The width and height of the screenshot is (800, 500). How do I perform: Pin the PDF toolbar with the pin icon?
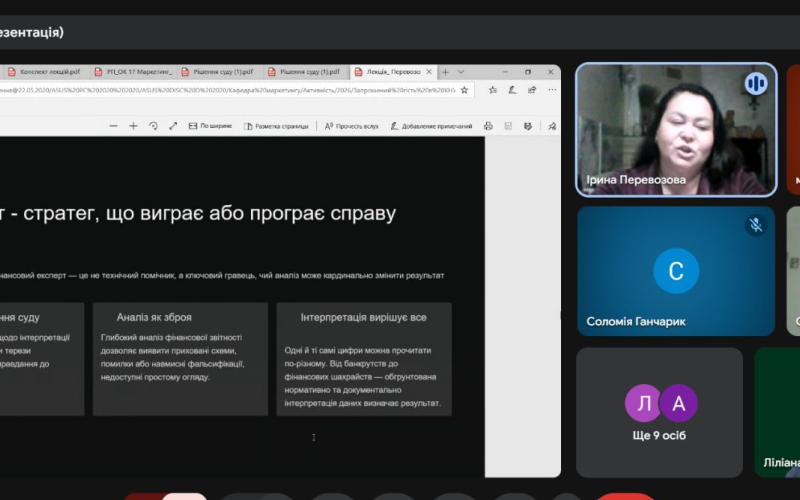point(552,126)
